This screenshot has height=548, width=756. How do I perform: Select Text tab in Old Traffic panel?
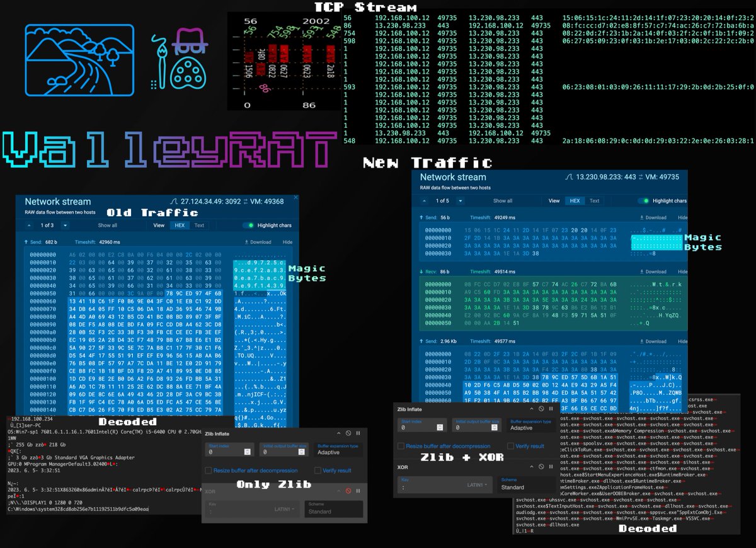tap(199, 225)
